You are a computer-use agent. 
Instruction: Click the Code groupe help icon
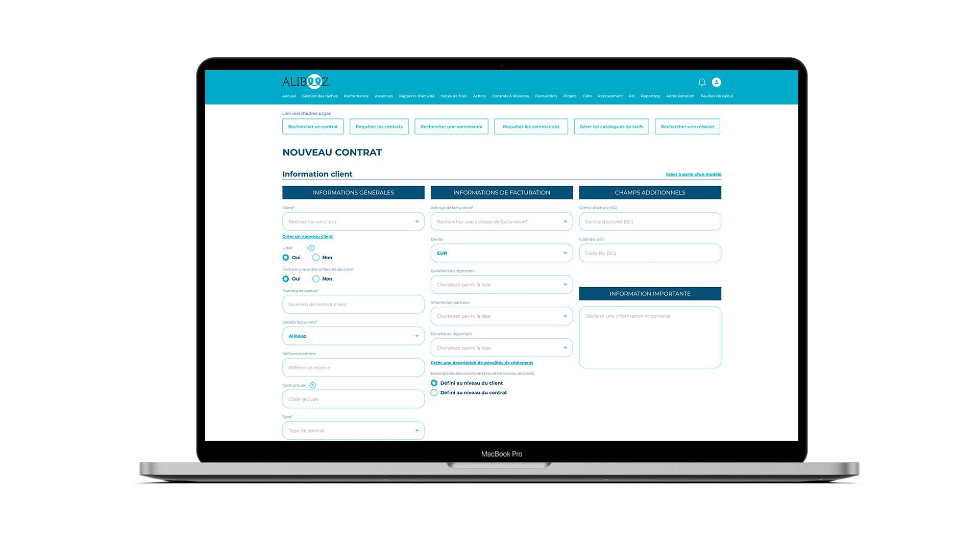tap(313, 385)
